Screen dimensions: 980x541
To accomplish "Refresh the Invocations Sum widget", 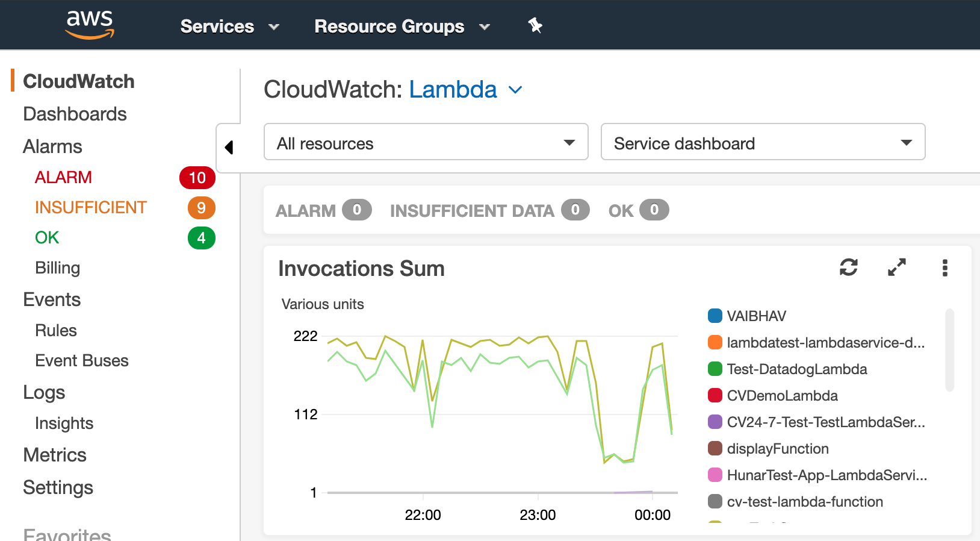I will point(849,267).
